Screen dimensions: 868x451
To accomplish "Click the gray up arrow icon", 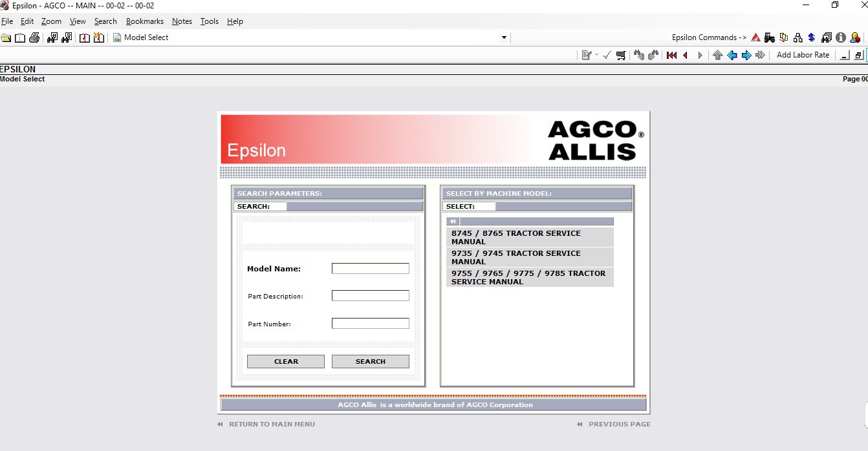I will click(x=718, y=55).
